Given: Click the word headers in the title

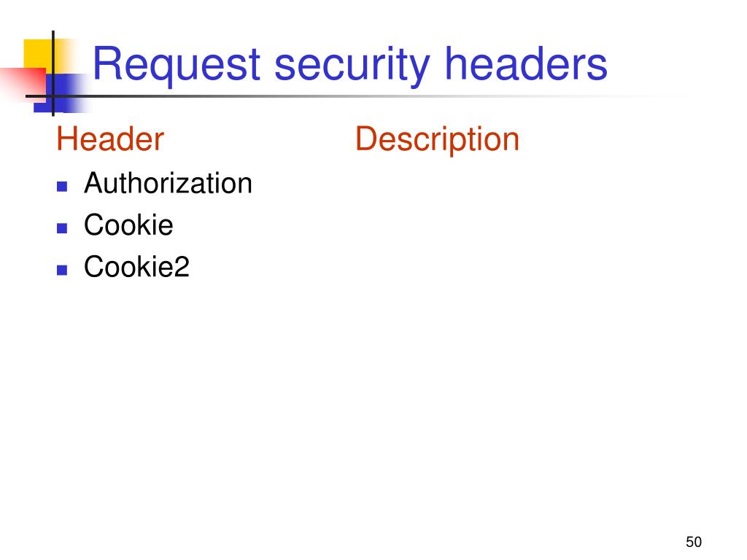Looking at the screenshot, I should click(526, 63).
